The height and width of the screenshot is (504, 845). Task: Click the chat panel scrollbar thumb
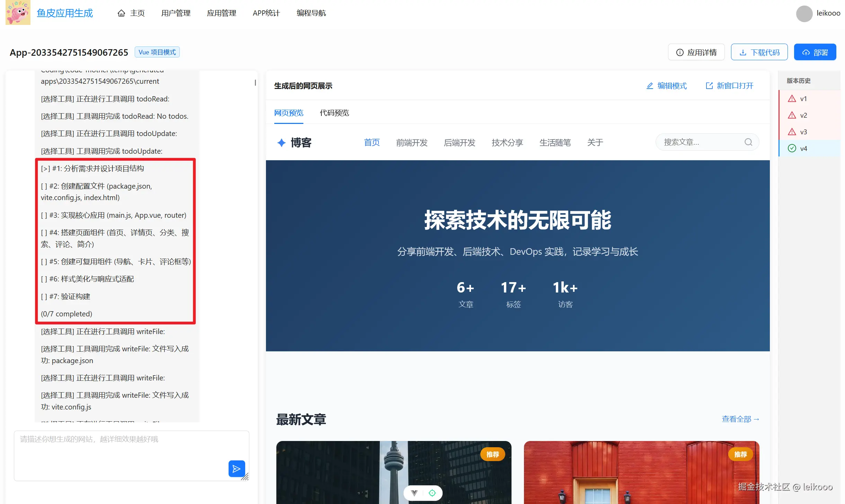255,83
